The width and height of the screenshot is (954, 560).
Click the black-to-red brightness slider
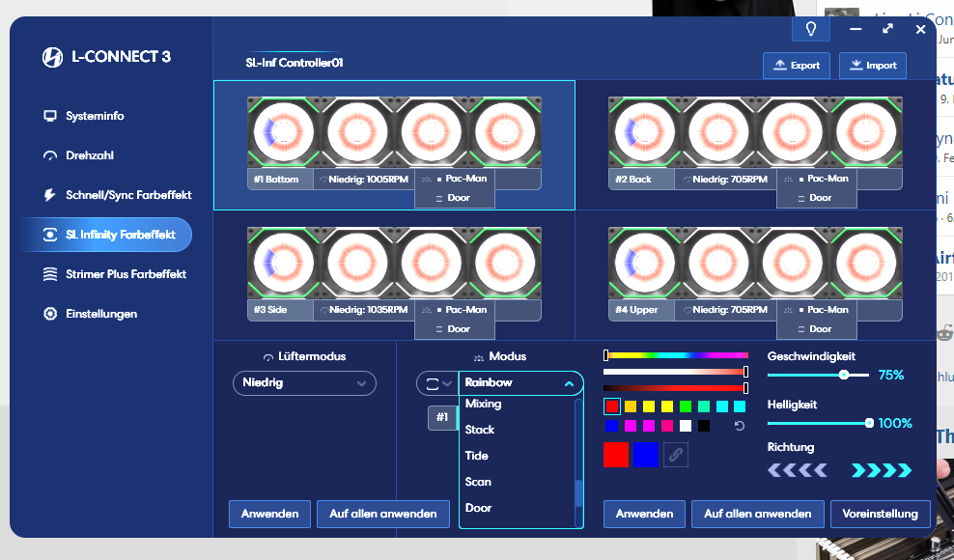coord(676,388)
